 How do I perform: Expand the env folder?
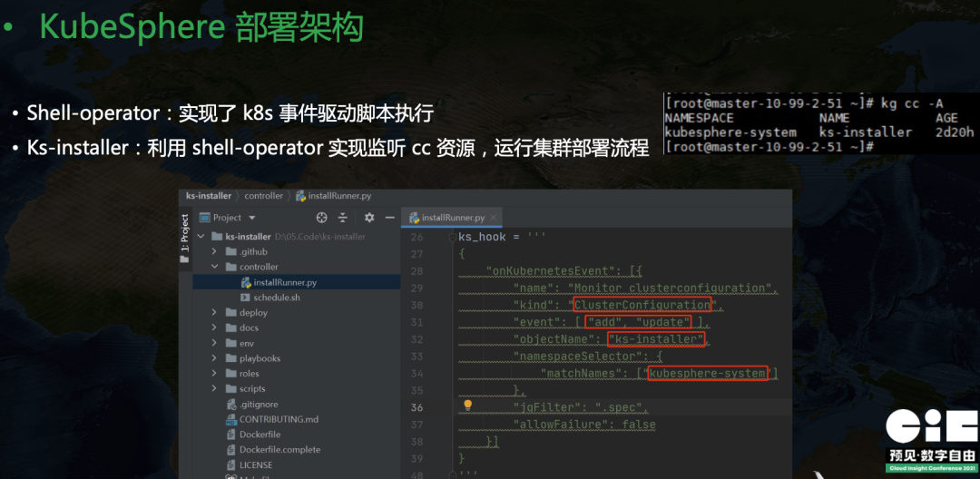214,343
